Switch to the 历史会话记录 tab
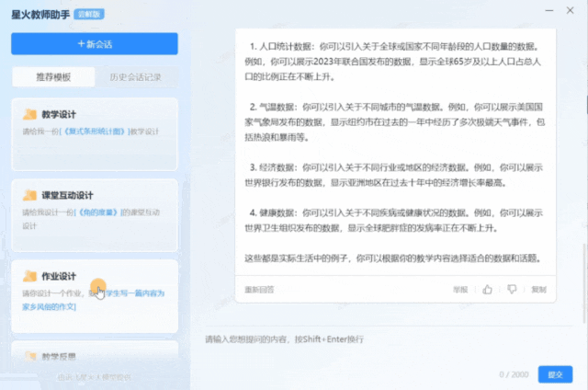 pos(136,77)
